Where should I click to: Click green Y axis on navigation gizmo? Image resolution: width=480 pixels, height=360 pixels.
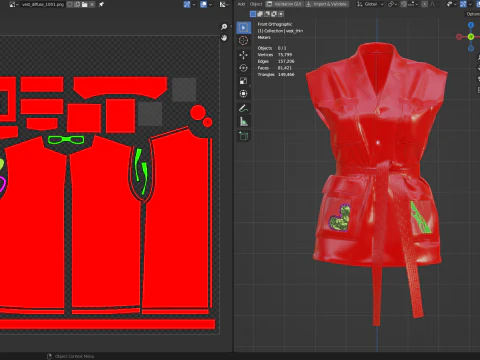(x=471, y=37)
